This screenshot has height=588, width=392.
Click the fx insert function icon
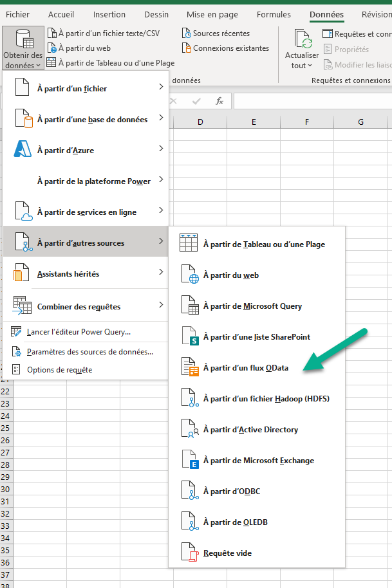pyautogui.click(x=219, y=101)
